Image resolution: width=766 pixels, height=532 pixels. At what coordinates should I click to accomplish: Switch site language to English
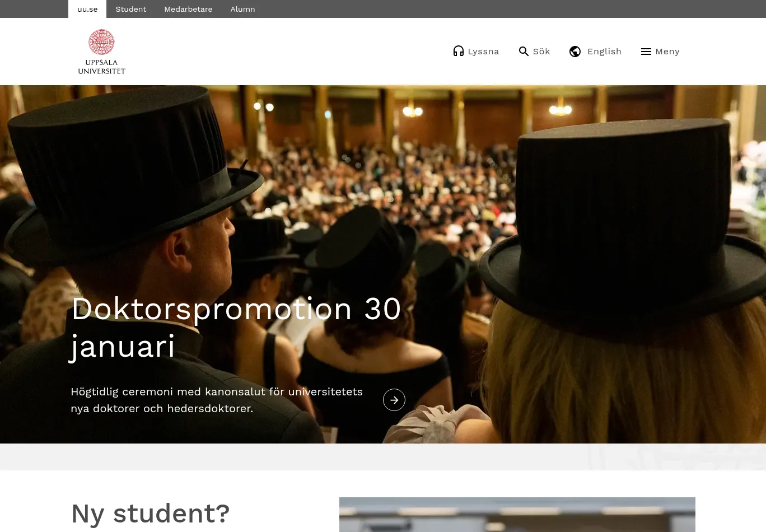(x=604, y=52)
